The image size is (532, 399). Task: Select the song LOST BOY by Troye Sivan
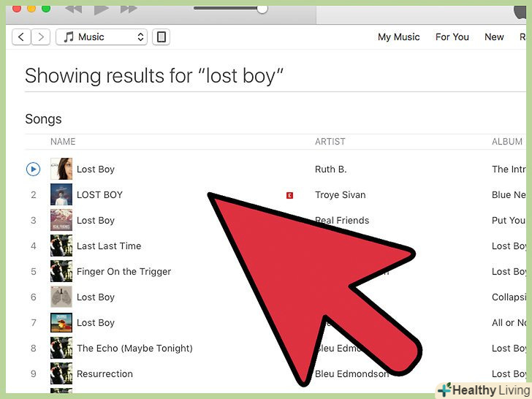click(x=99, y=194)
